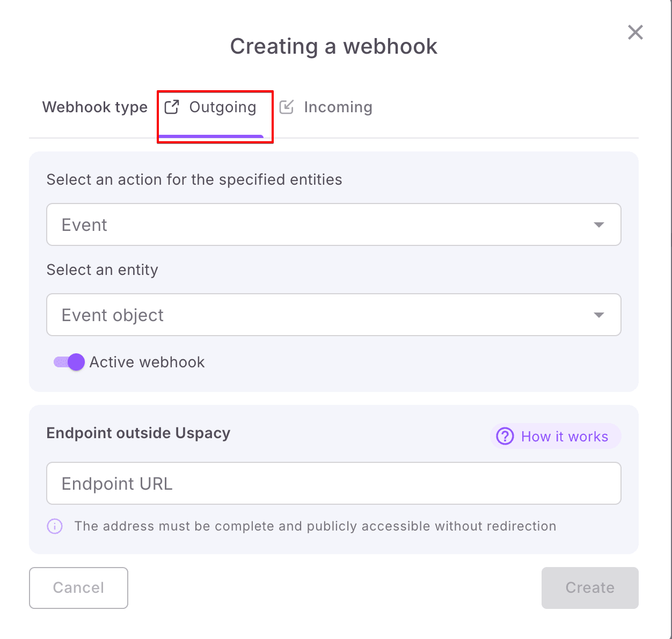Image resolution: width=672 pixels, height=639 pixels.
Task: Click the Incoming pencil-box icon
Action: [287, 107]
